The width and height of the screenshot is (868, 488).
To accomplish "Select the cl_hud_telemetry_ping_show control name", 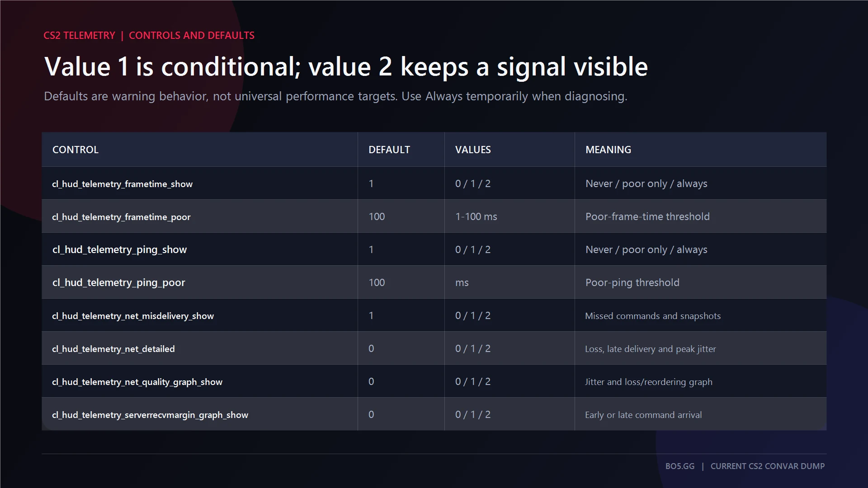I will coord(120,249).
